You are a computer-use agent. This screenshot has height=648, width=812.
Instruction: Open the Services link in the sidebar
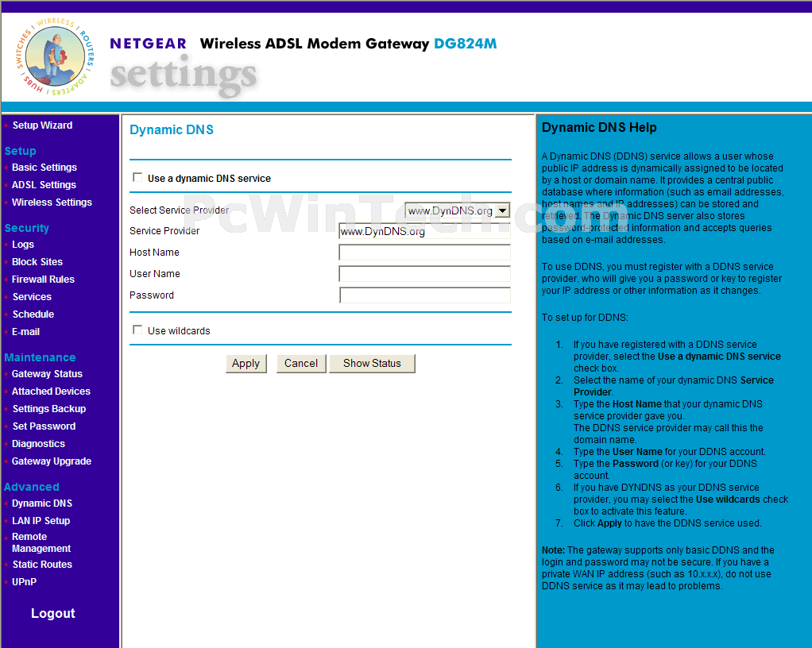coord(32,297)
